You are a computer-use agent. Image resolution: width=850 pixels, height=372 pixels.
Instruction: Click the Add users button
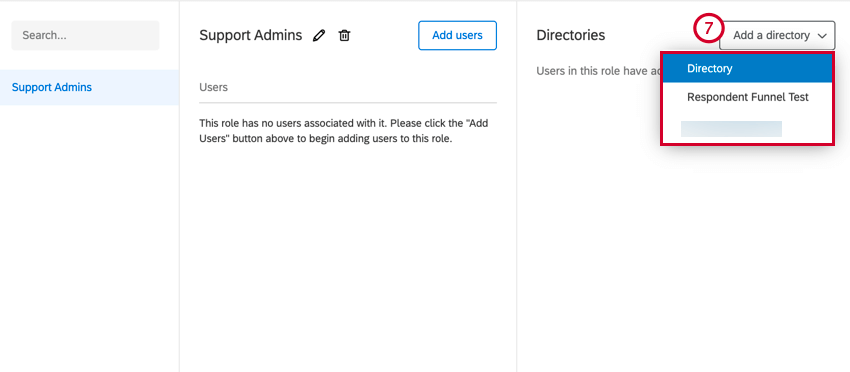457,36
